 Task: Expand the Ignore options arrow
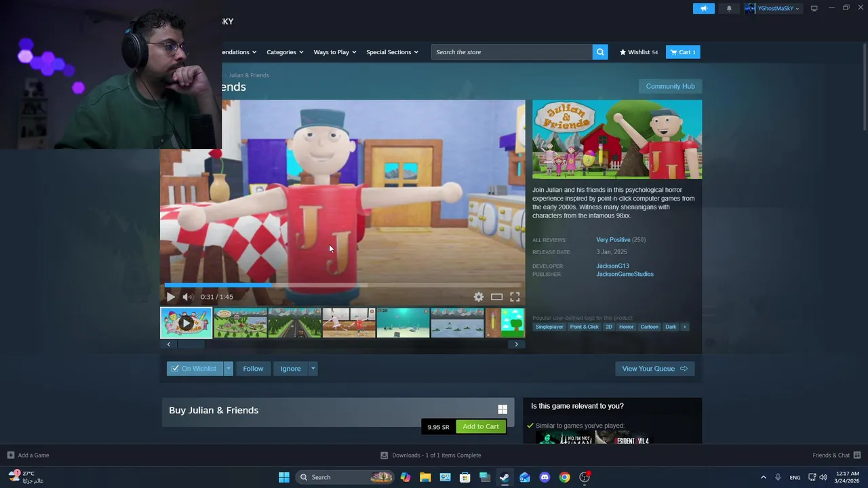[x=313, y=369]
